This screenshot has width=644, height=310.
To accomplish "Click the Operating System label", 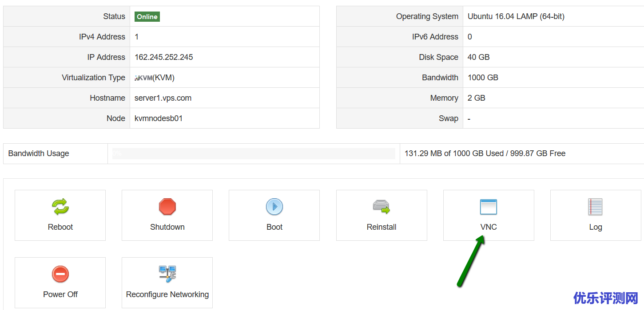I will 427,16.
